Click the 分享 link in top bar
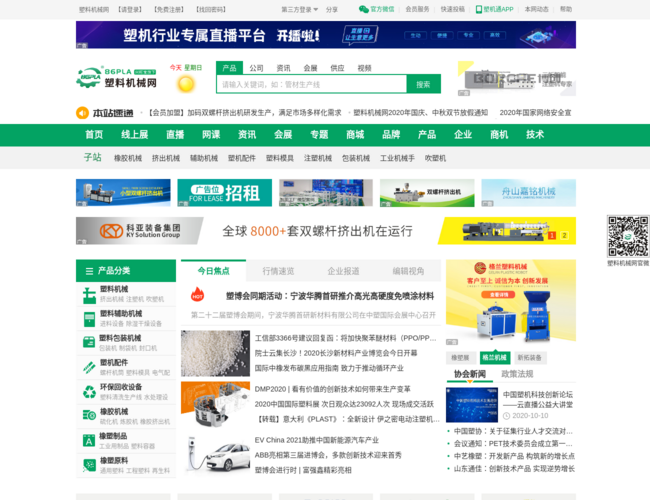Screen dimensions: 650x500 click(332, 9)
